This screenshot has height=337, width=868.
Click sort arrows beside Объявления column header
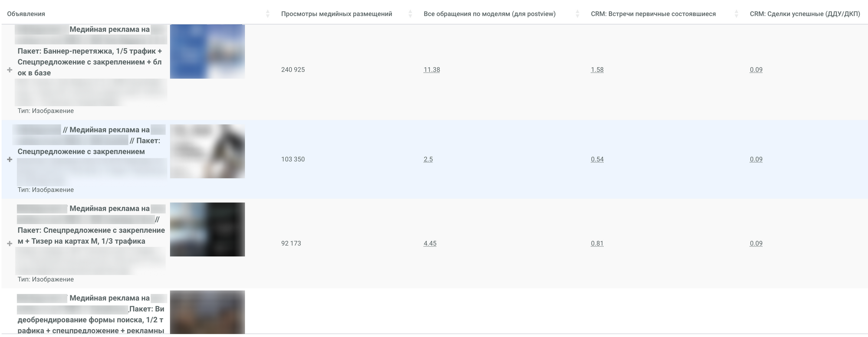click(x=267, y=14)
